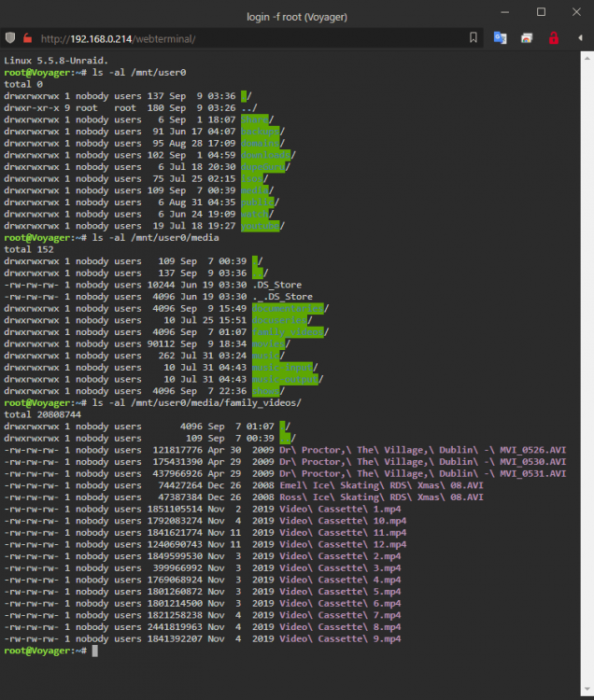Click the 'Video\ Cassette\ 8.mp4' file name

pos(340,627)
